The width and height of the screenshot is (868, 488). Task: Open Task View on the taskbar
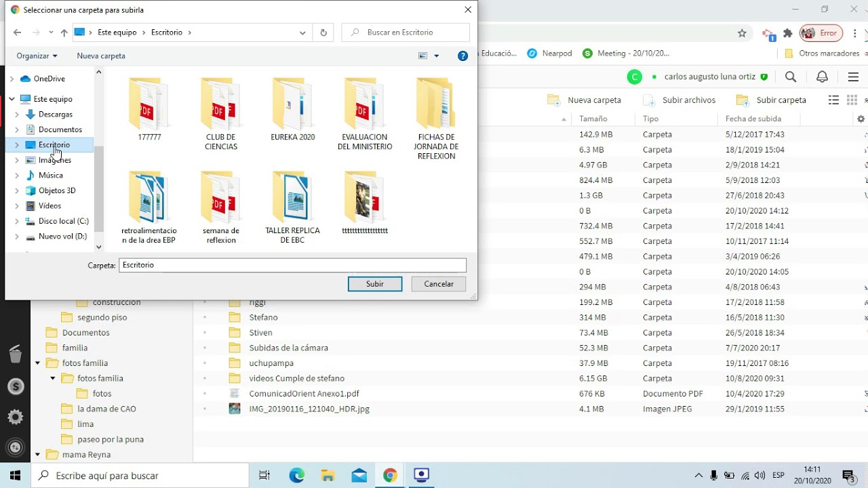click(x=264, y=475)
